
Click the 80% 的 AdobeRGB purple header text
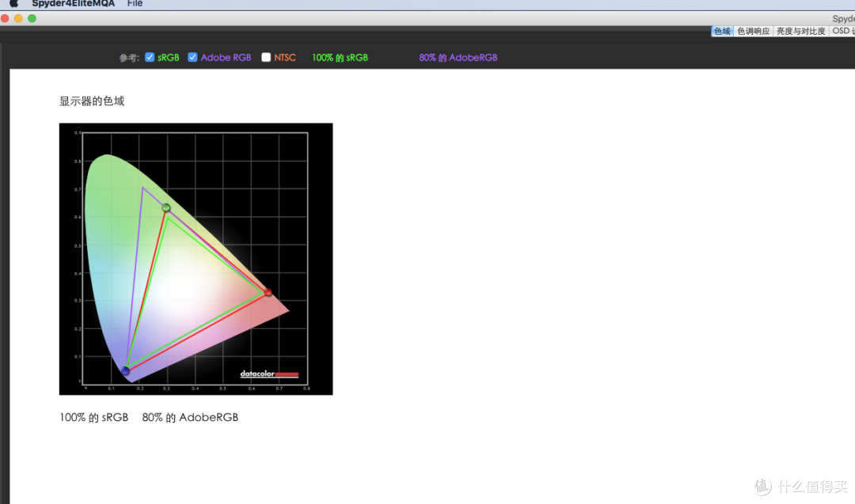(x=458, y=57)
